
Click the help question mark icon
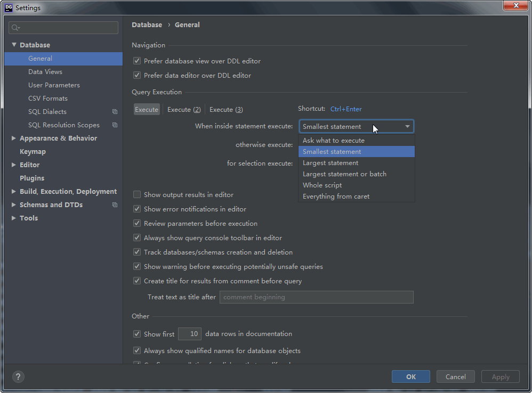coord(18,376)
